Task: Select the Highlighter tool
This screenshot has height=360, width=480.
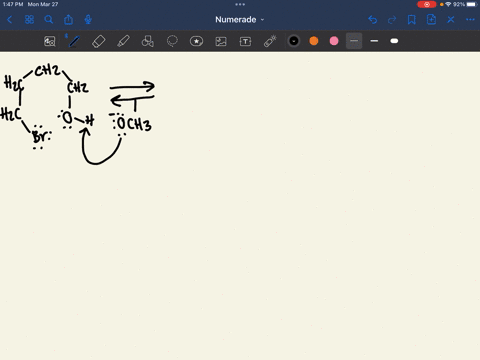Action: 123,41
